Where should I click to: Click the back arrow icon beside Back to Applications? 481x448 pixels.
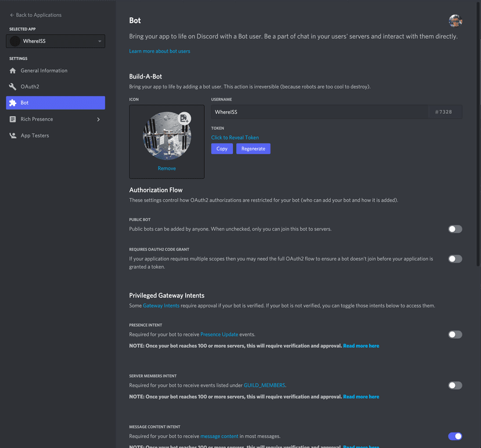(12, 15)
